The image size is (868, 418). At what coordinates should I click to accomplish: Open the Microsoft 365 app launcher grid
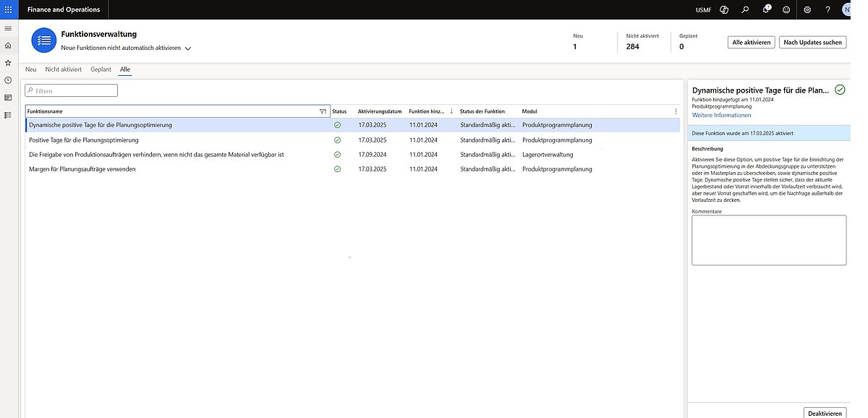point(7,9)
